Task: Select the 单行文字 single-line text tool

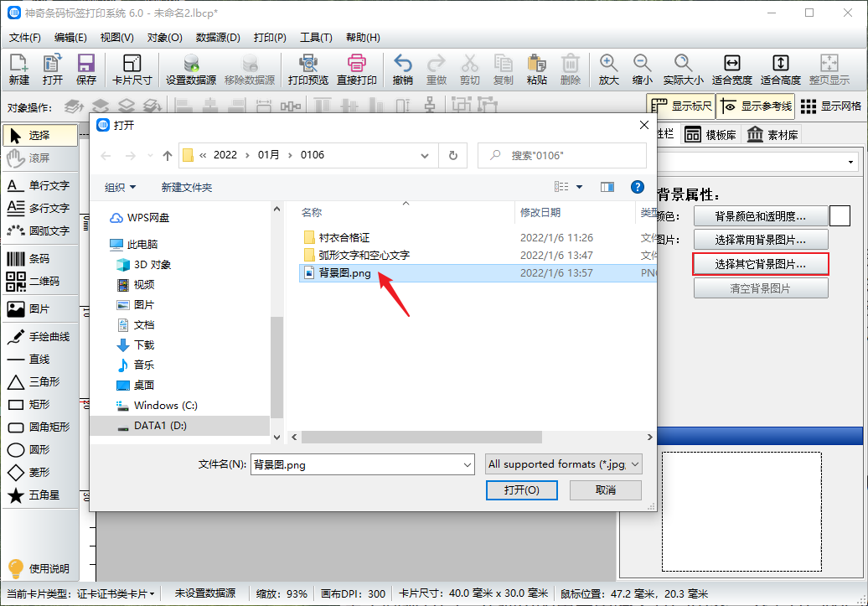Action: (x=40, y=185)
